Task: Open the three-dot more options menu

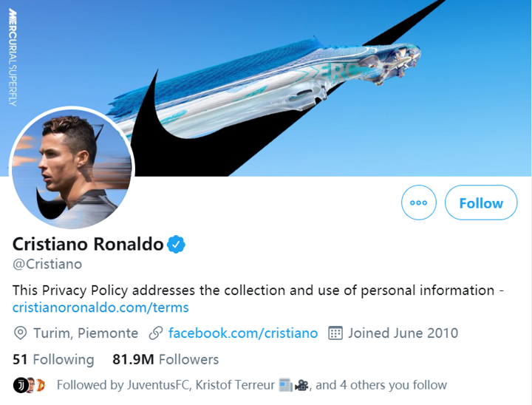Action: [419, 202]
